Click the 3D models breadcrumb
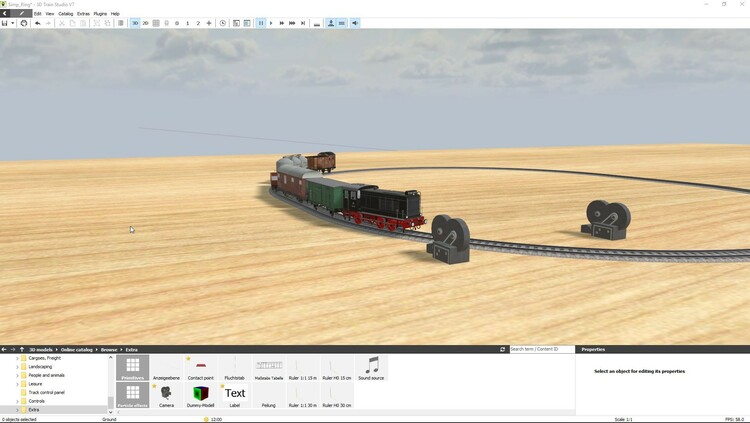This screenshot has width=750, height=423. (x=41, y=350)
